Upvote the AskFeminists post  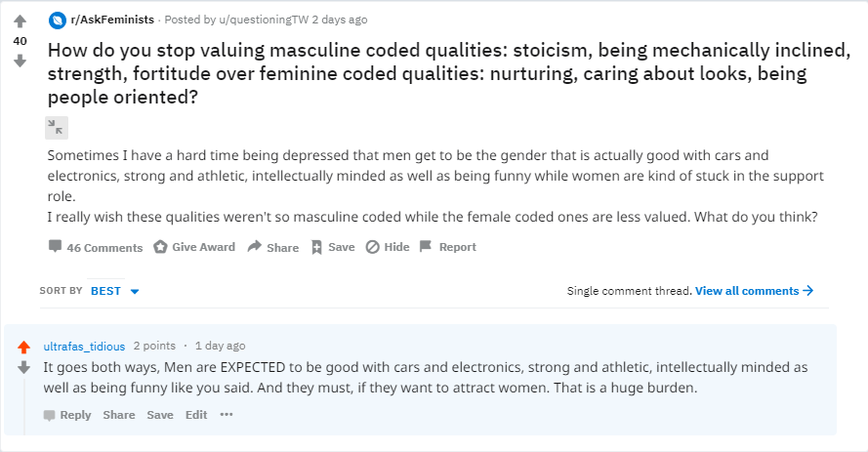[x=20, y=21]
